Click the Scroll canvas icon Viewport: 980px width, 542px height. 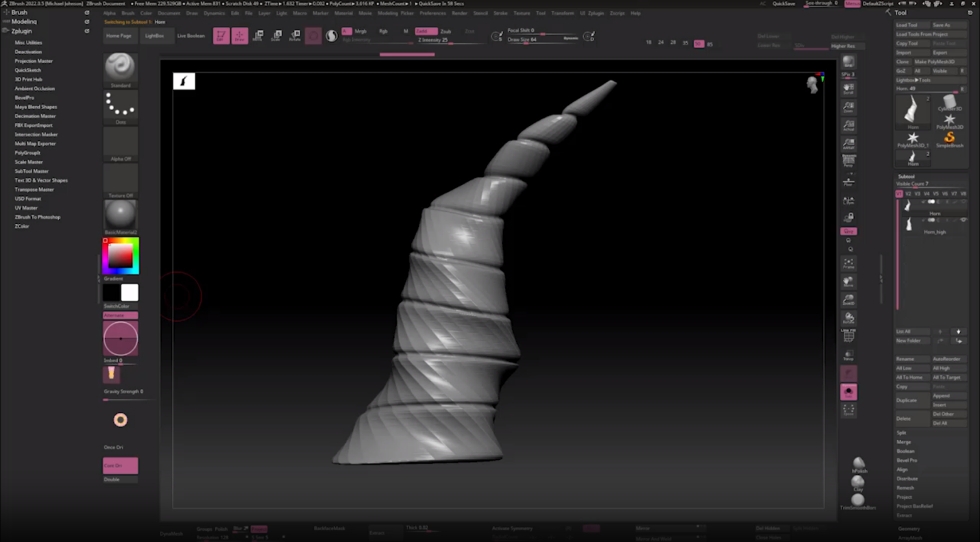[848, 89]
